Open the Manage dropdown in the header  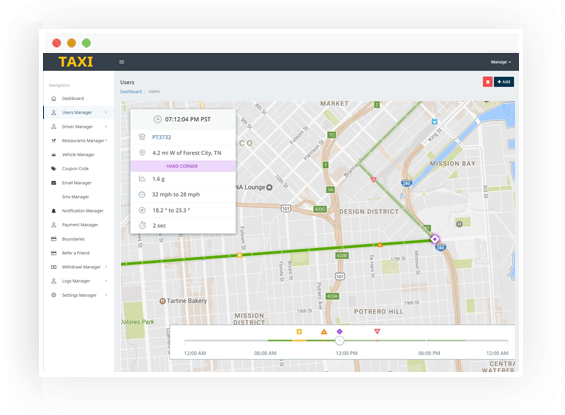point(501,62)
